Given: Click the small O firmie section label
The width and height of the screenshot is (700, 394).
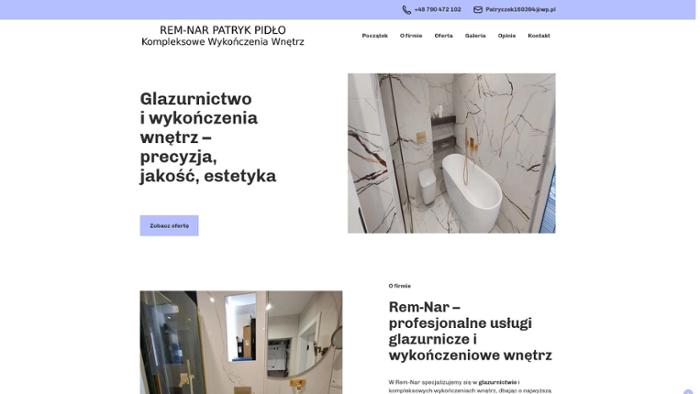Looking at the screenshot, I should [400, 286].
